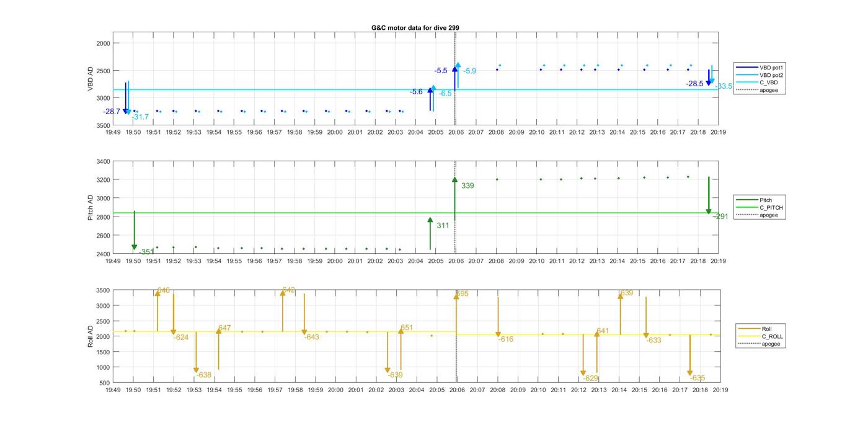This screenshot has height=430, width=868.
Task: Click the 651 roll value label
Action: click(x=407, y=328)
